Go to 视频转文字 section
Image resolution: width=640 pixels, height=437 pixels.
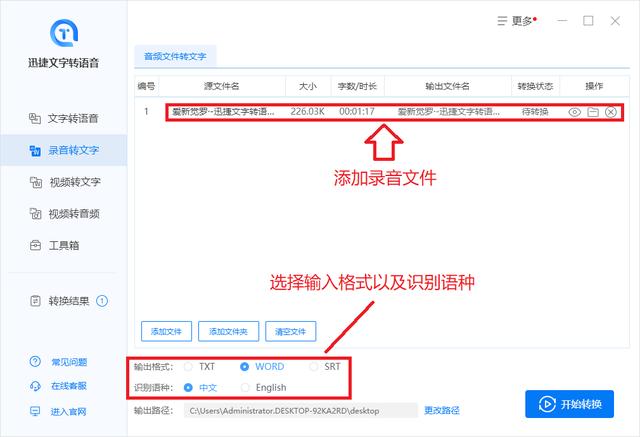(64, 182)
